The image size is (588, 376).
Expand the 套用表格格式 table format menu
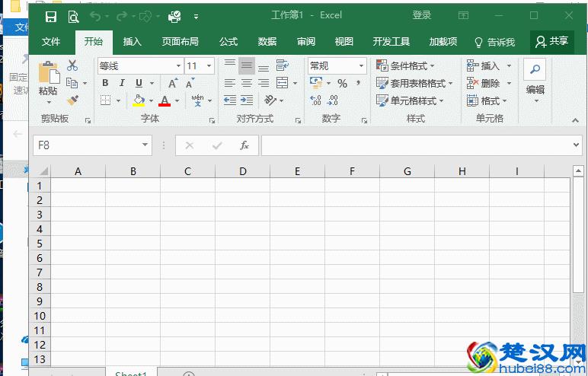pyautogui.click(x=414, y=83)
